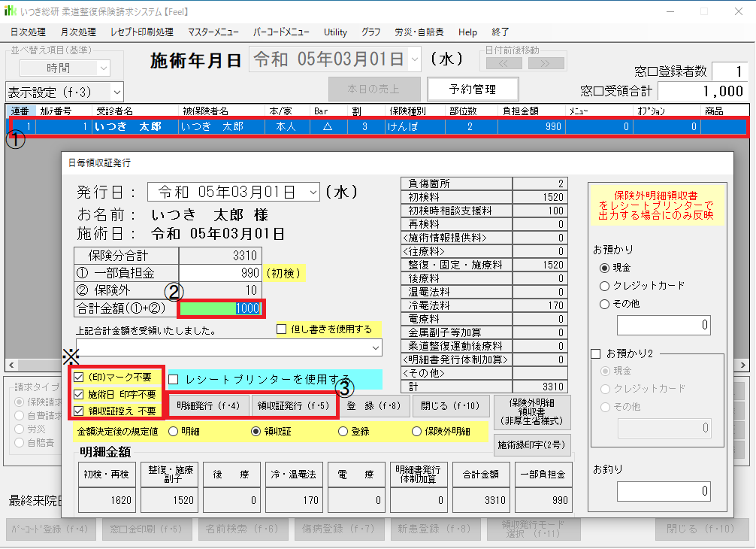Tick the 但し書きを使用する checkbox
The image size is (756, 549).
tap(282, 329)
